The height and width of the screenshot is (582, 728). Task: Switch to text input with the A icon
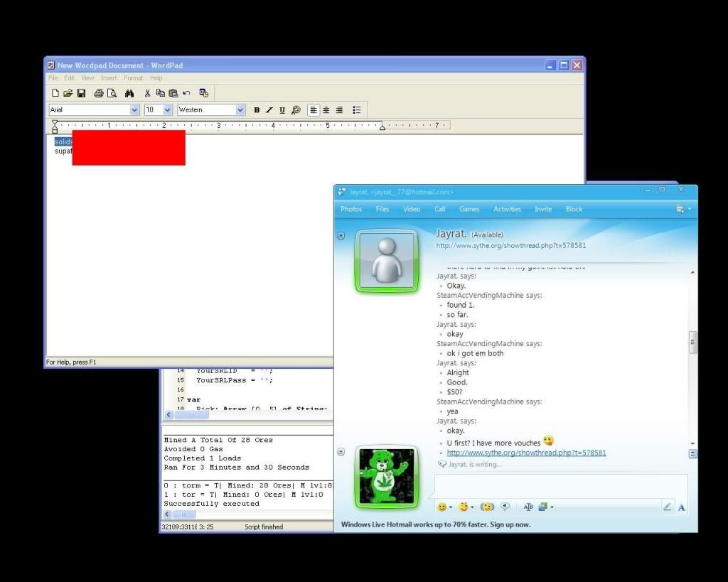[x=682, y=507]
